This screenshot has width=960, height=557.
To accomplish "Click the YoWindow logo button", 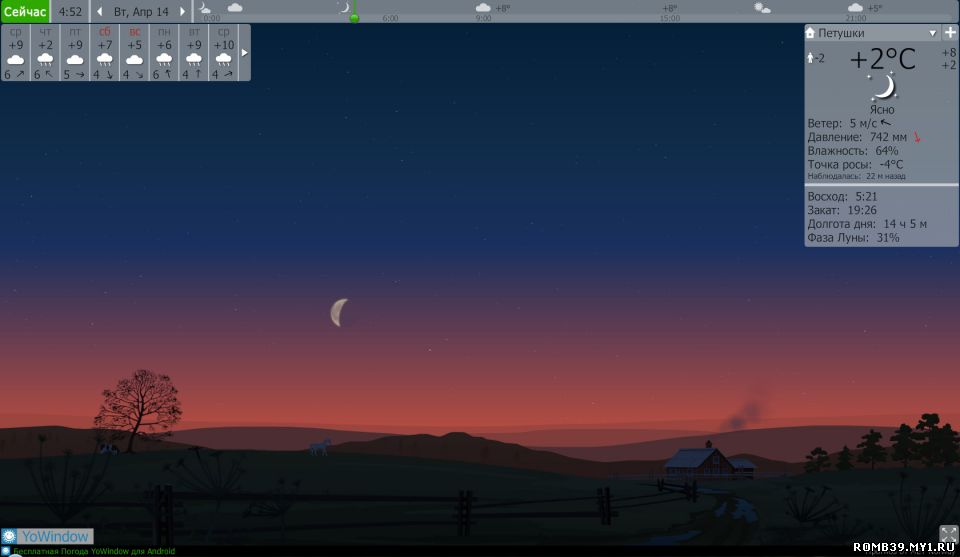I will pos(47,536).
